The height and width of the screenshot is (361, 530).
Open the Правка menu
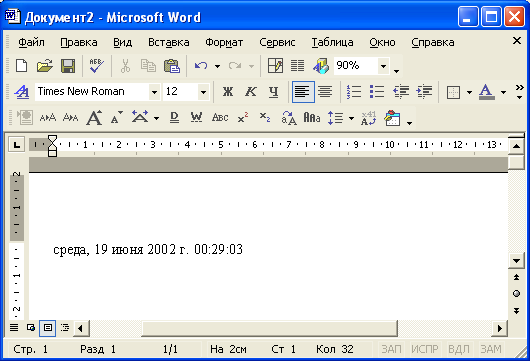click(x=79, y=42)
